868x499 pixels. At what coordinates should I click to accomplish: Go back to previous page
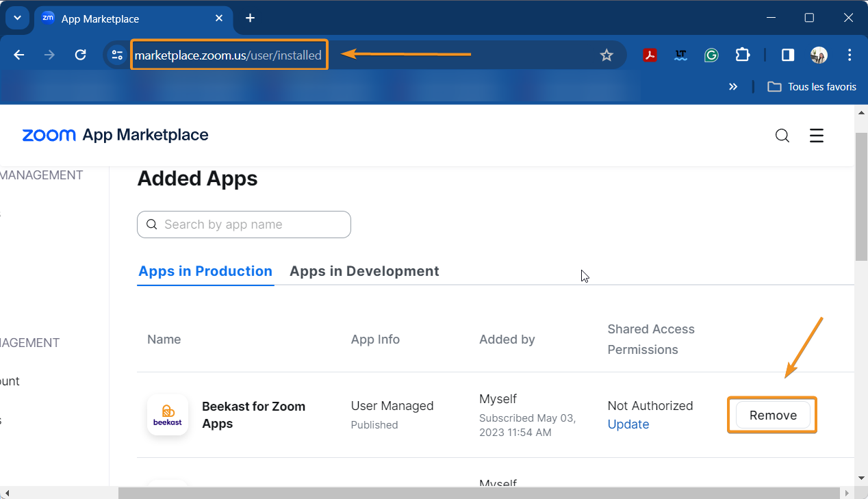coord(19,55)
